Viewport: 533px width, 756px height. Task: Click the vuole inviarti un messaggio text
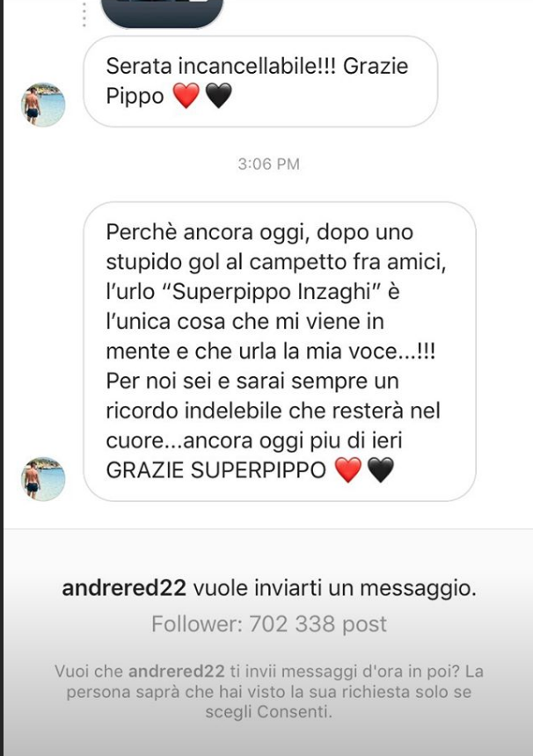(x=335, y=588)
